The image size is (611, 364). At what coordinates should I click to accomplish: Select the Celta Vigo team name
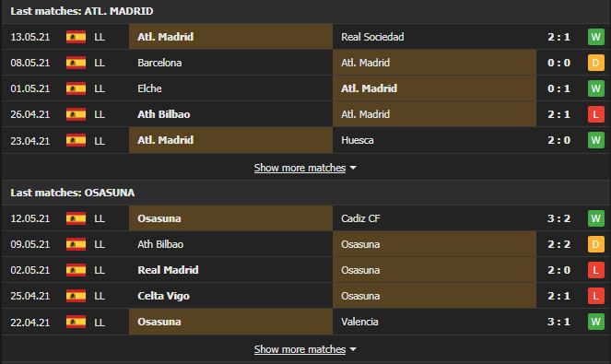coord(164,296)
